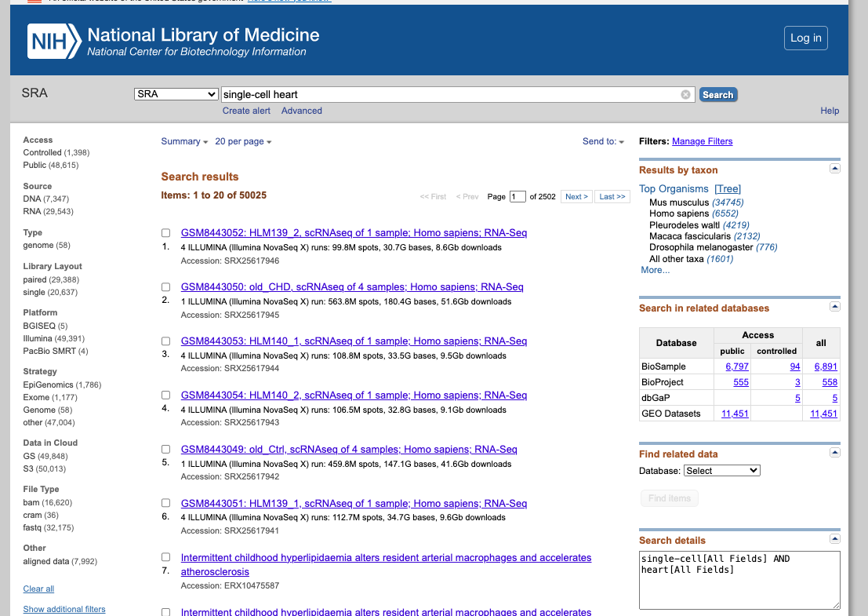Screen dimensions: 868x616
Task: Collapse Search in related databases panel
Action: 834,307
